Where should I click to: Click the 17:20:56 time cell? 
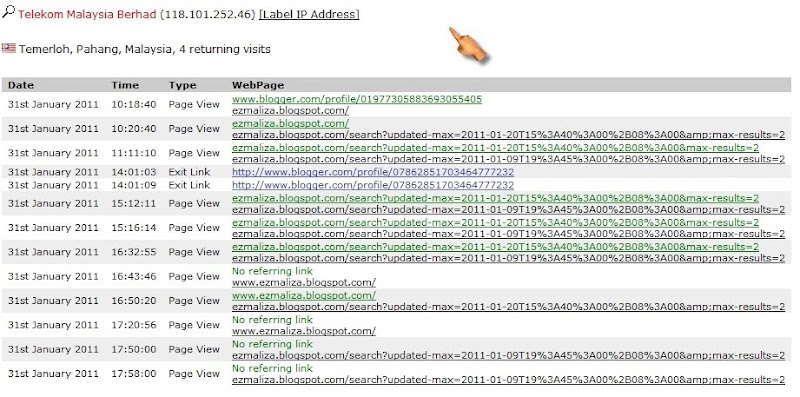(x=134, y=325)
